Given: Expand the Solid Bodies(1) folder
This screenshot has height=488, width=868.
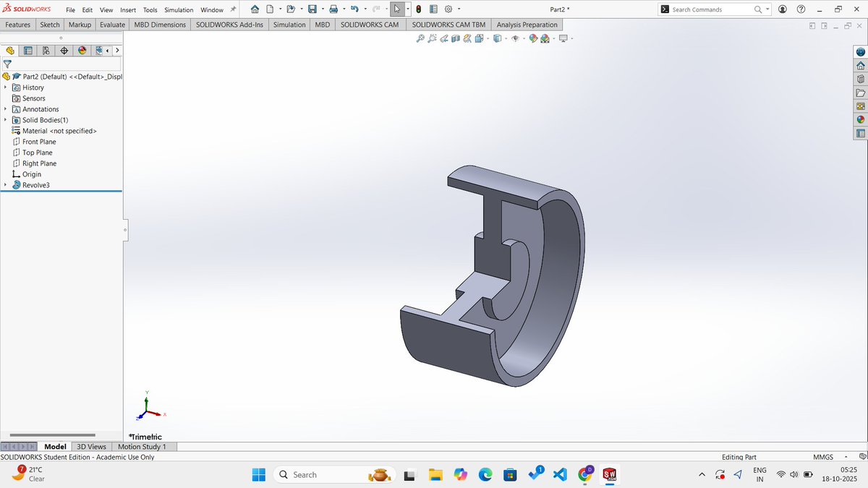Looking at the screenshot, I should click(x=6, y=120).
